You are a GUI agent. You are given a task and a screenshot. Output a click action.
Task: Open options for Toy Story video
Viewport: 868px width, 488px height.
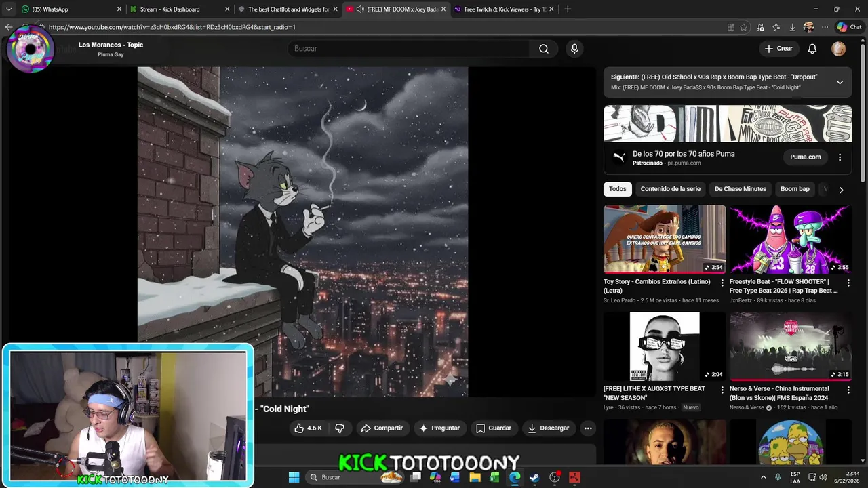click(x=722, y=283)
